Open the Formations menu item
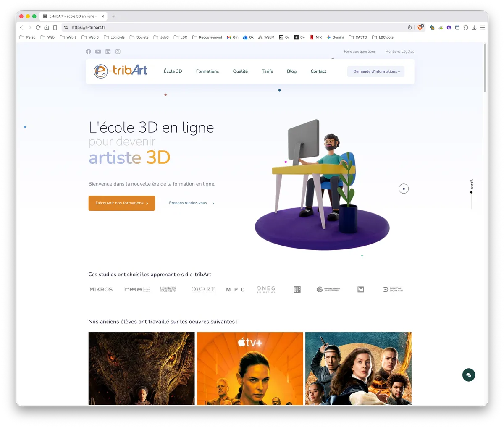 (x=207, y=71)
